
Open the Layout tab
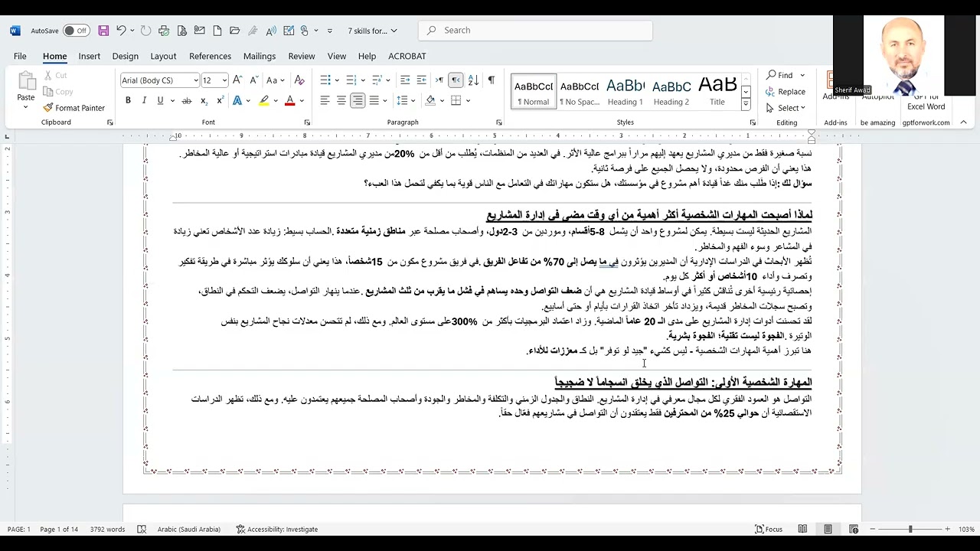point(163,56)
